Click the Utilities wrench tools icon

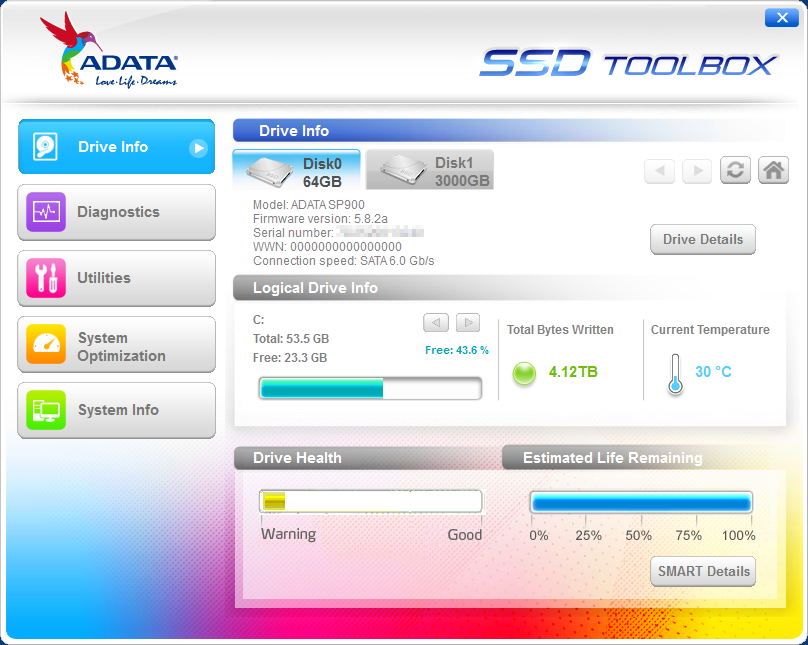click(46, 278)
